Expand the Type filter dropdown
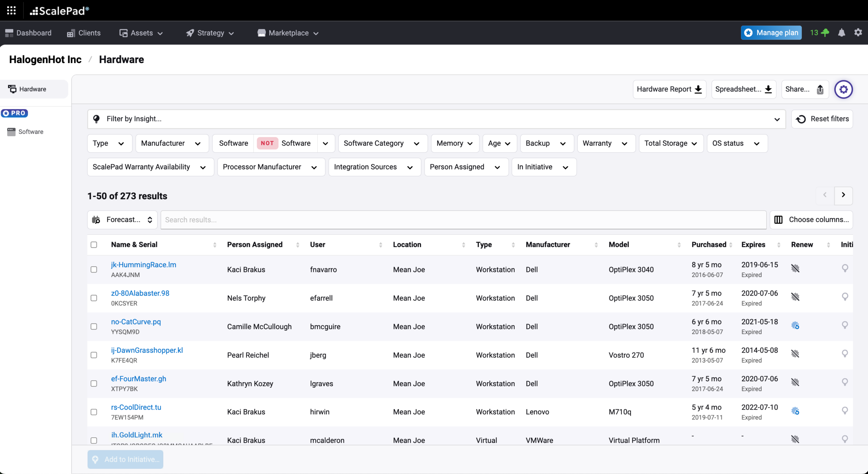The height and width of the screenshot is (474, 868). click(110, 143)
